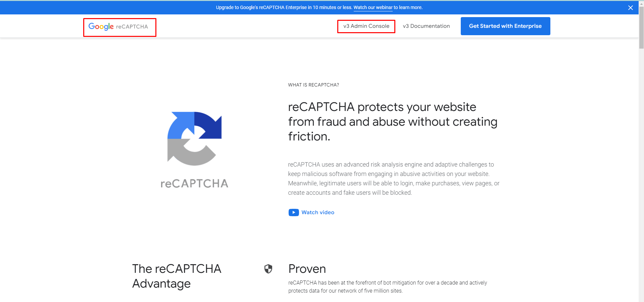
Task: Click the shield icon beside Proven
Action: (268, 269)
